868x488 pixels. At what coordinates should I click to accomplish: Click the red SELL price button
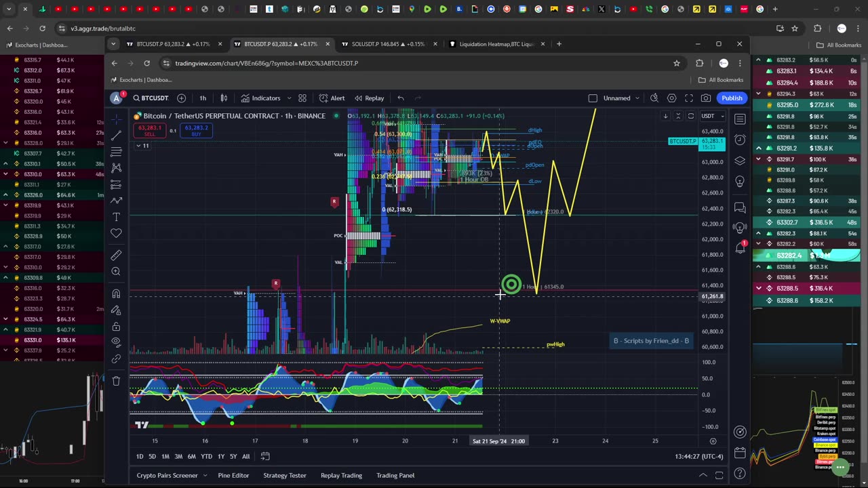tap(150, 130)
